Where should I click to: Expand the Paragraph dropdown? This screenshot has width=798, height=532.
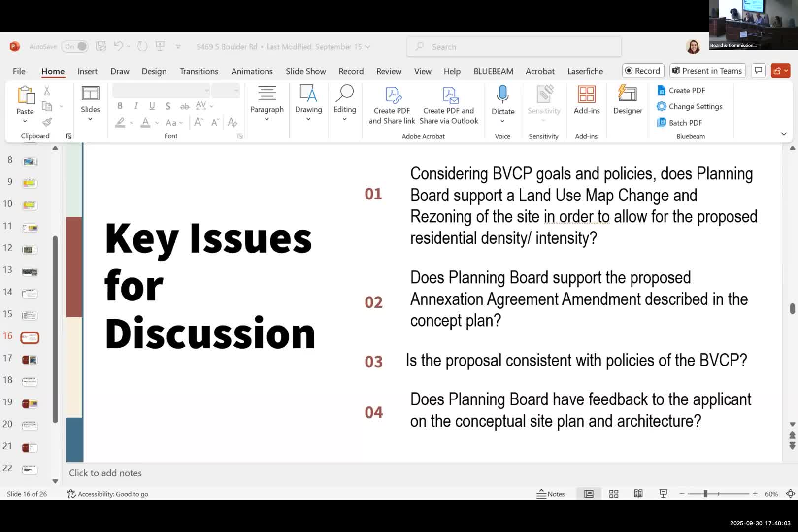tap(267, 119)
